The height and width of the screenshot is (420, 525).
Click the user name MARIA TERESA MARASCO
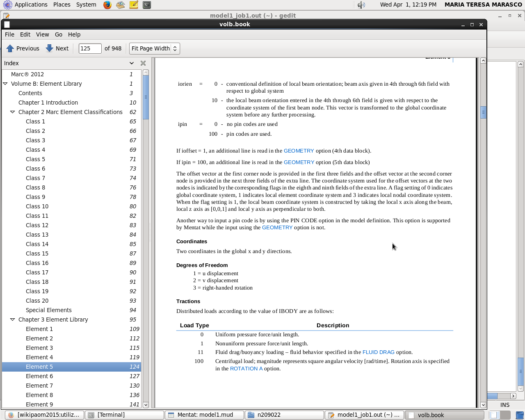point(483,5)
